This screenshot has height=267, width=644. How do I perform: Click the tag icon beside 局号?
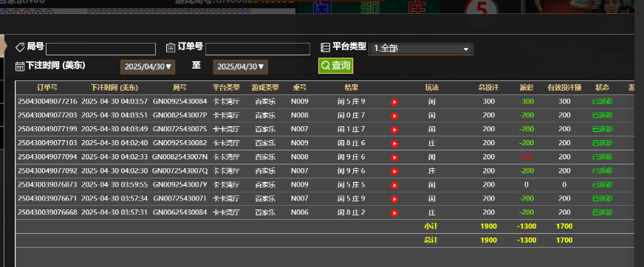pyautogui.click(x=20, y=48)
